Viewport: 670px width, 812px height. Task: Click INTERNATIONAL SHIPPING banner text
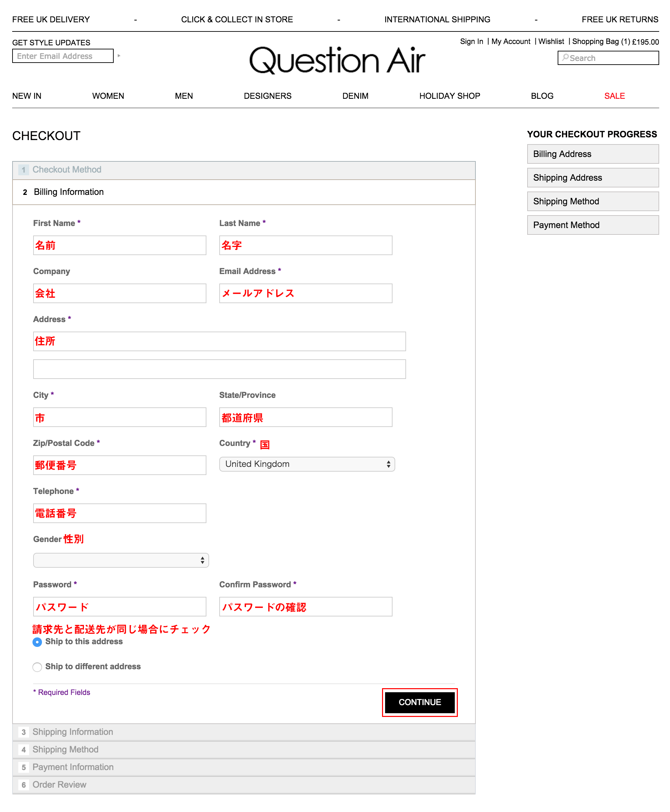(437, 19)
